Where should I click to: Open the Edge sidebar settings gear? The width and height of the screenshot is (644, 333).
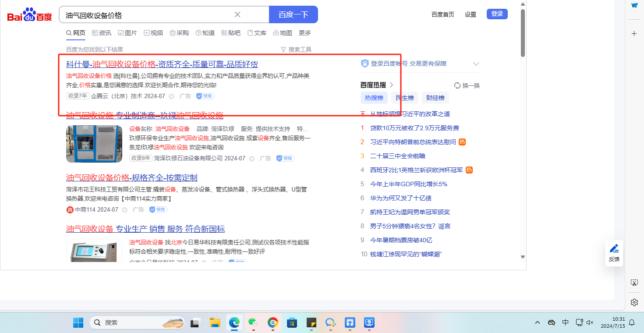click(x=634, y=302)
